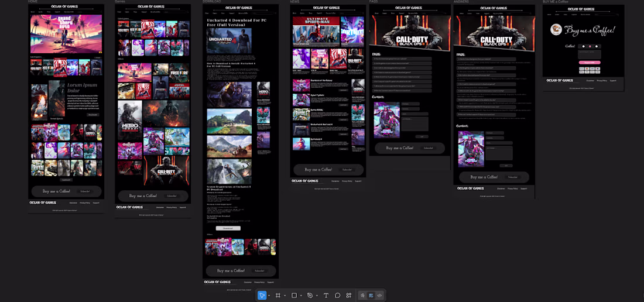644x302 pixels.
Task: Click the Disclaimer footer link in NEWS frame
Action: (x=335, y=181)
